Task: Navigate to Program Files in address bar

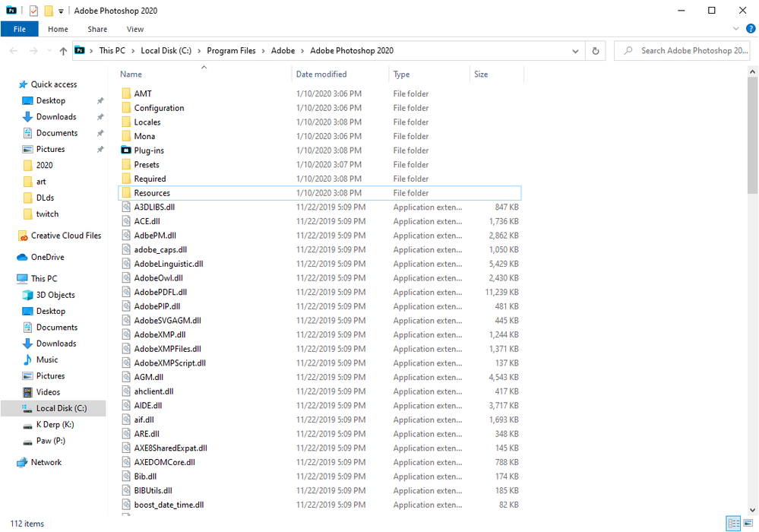Action: (232, 51)
